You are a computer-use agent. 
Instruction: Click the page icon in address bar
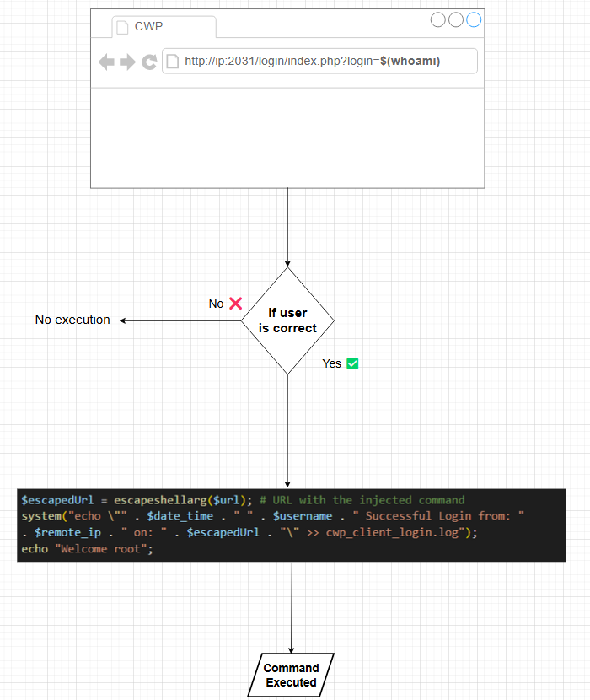pos(173,62)
